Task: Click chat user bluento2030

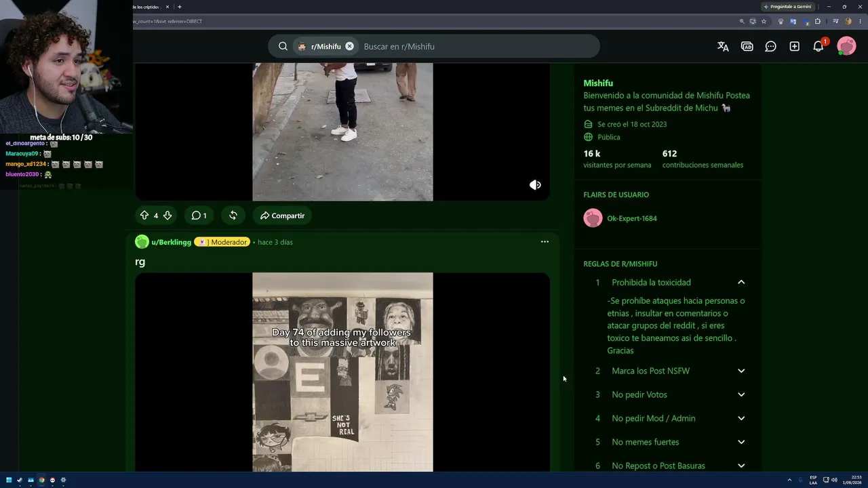Action: (x=22, y=174)
